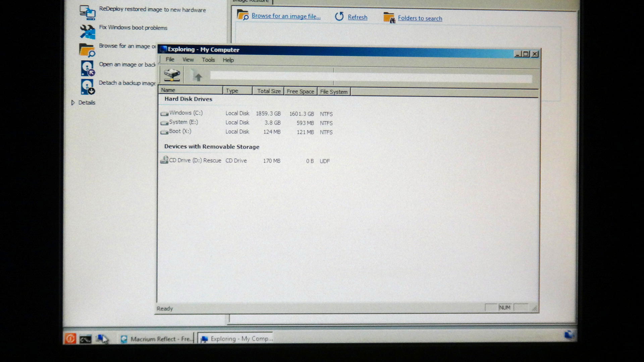644x362 pixels.
Task: Click the UDF file system value
Action: click(325, 161)
